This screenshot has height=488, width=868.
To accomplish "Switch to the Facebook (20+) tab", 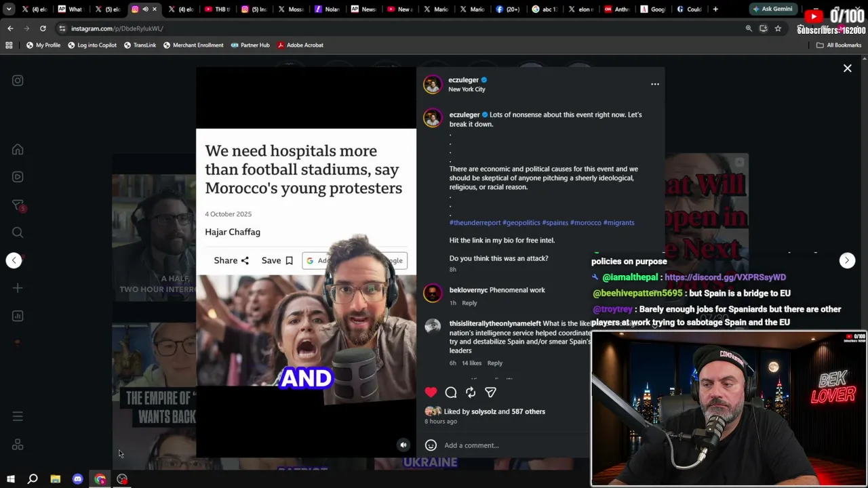I will tap(510, 9).
